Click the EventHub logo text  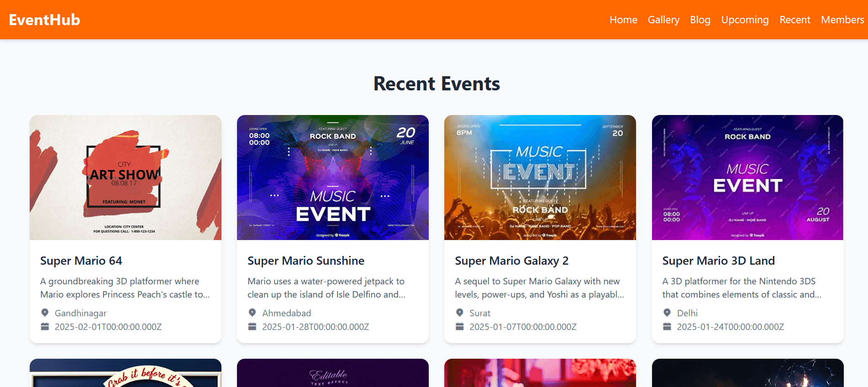pyautogui.click(x=44, y=20)
